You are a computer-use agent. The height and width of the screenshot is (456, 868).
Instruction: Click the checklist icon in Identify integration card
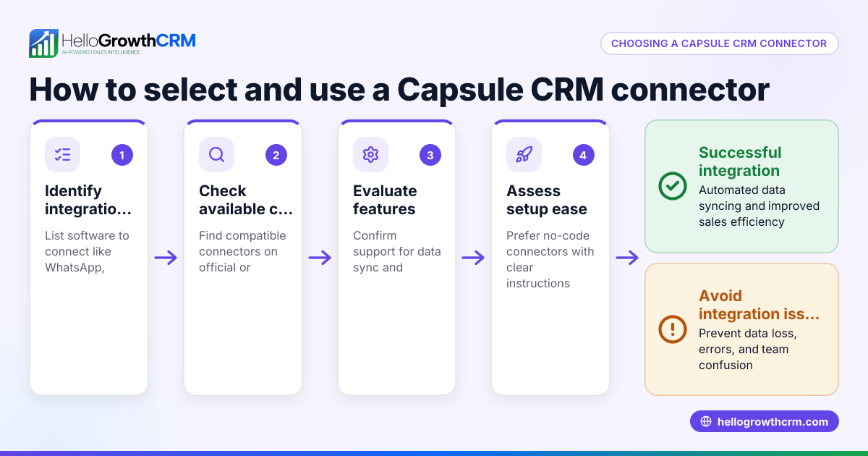pos(63,154)
